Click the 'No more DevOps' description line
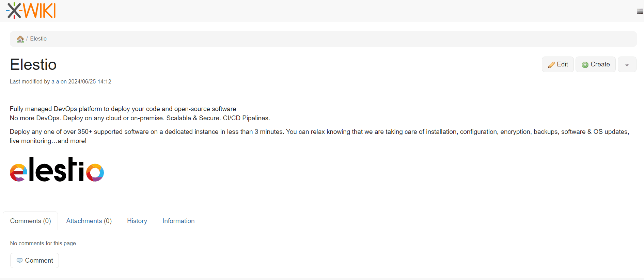Viewport: 644px width, 280px height. point(140,118)
